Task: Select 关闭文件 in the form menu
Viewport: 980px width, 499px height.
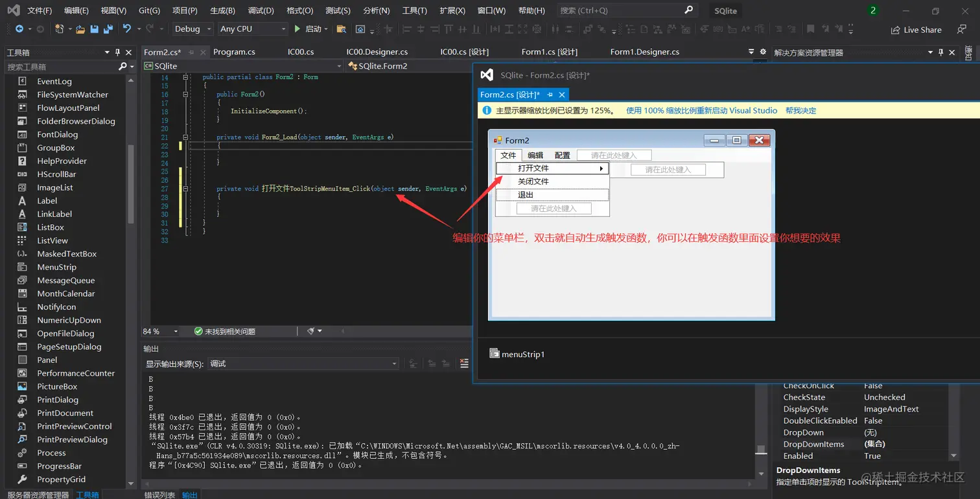Action: 533,181
